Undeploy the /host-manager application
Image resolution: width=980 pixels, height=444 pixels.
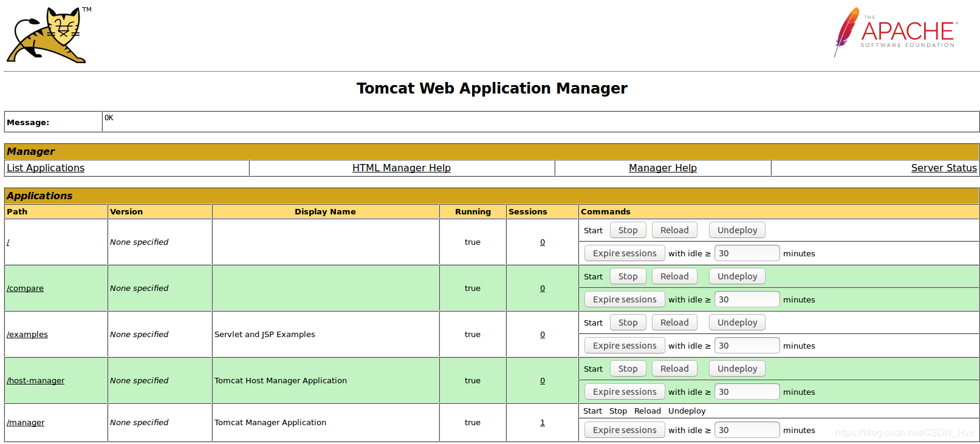tap(737, 369)
